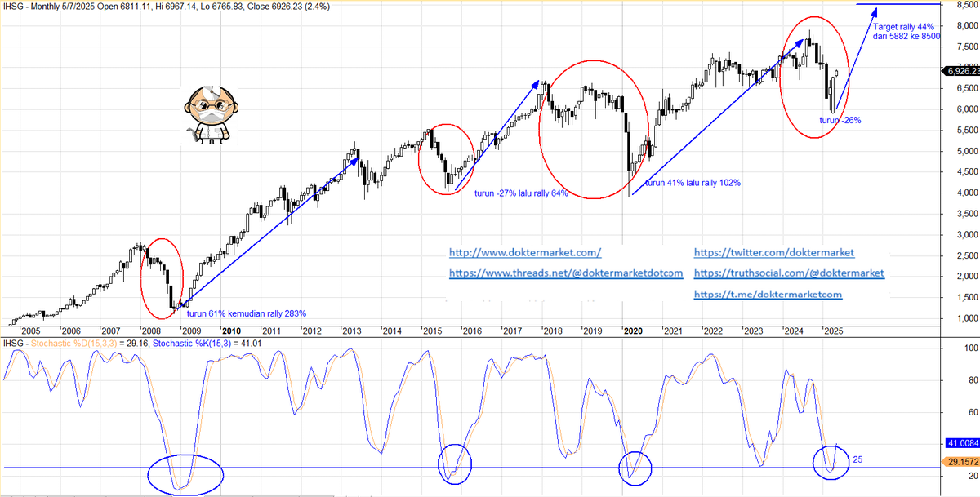Click the bold 2020 year label
980x497 pixels.
633,331
